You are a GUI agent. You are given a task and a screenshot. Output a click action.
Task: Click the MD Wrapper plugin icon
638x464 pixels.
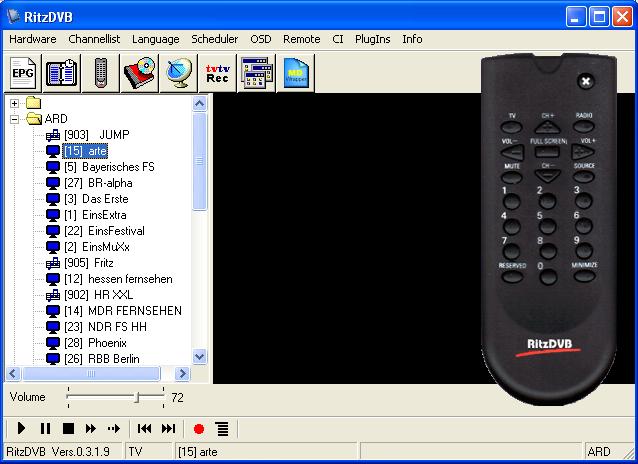296,73
